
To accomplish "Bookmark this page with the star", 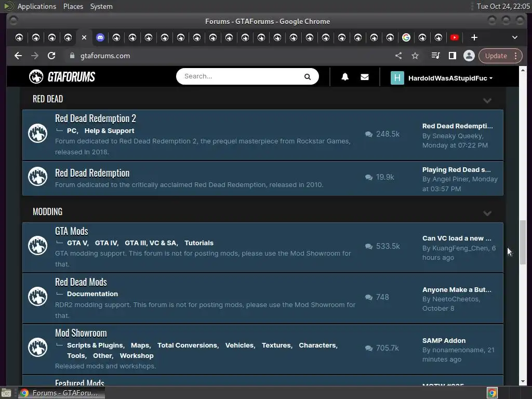I will click(415, 56).
